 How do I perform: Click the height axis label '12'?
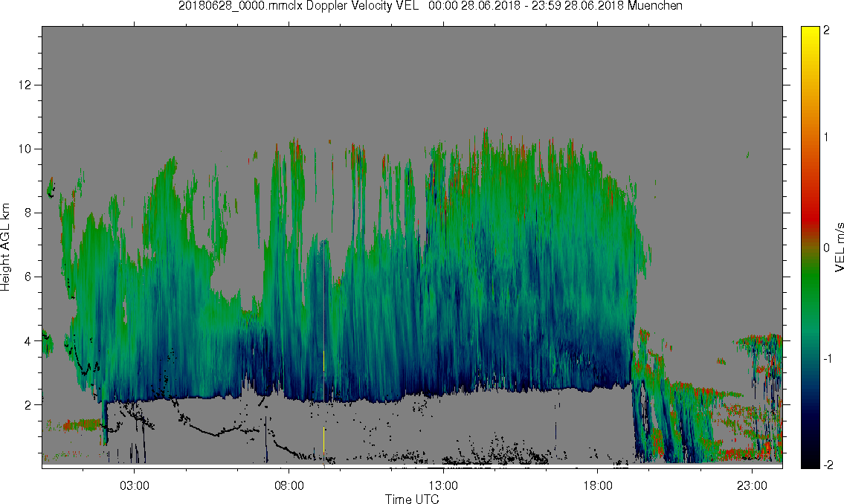click(x=25, y=85)
